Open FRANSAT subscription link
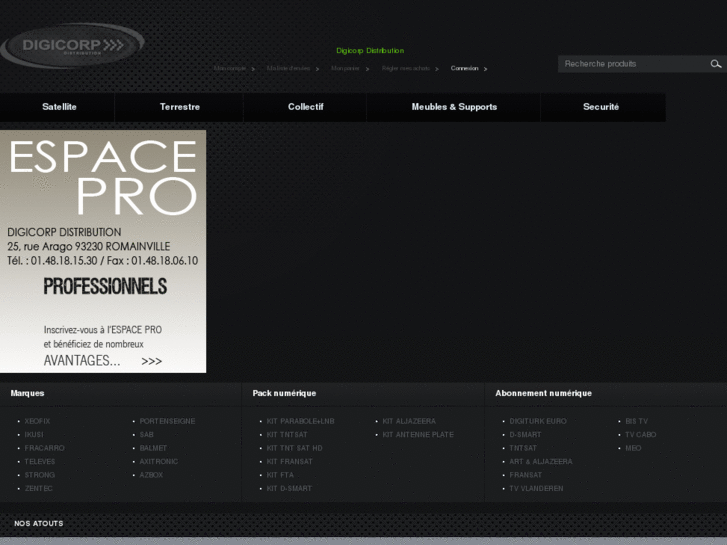 pos(526,475)
